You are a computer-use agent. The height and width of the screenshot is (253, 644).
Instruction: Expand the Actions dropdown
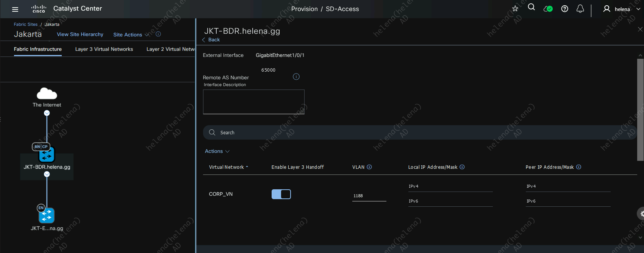pyautogui.click(x=217, y=151)
